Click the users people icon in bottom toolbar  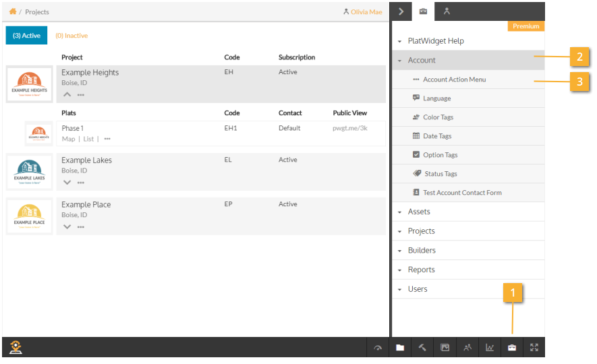[x=467, y=348]
